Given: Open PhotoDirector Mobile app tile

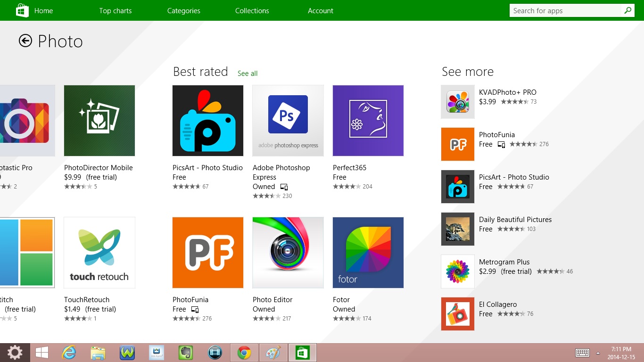Looking at the screenshot, I should click(99, 121).
